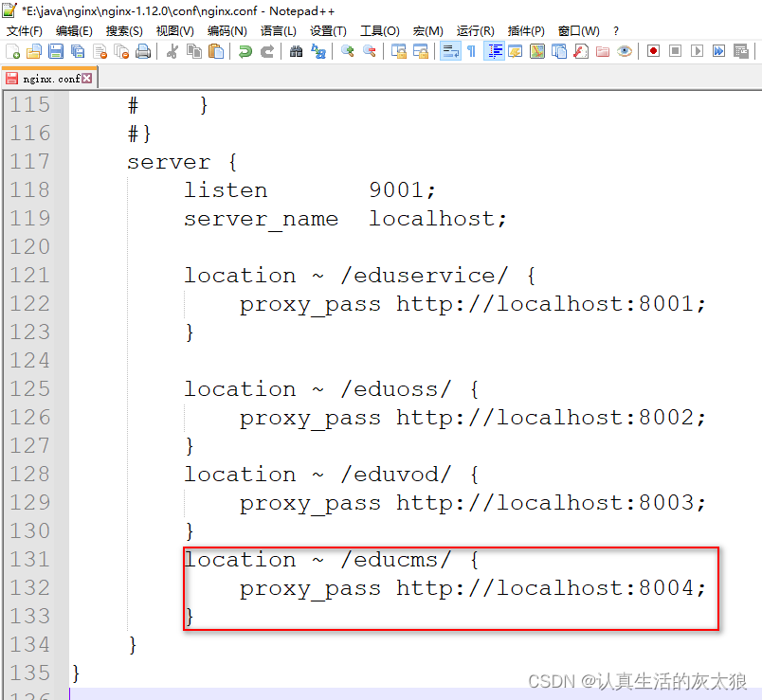Open the 宏(M) menu
762x700 pixels.
click(427, 31)
